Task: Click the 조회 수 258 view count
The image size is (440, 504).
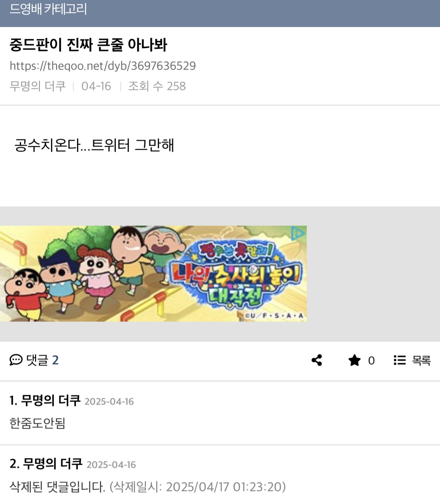Action: pos(157,86)
